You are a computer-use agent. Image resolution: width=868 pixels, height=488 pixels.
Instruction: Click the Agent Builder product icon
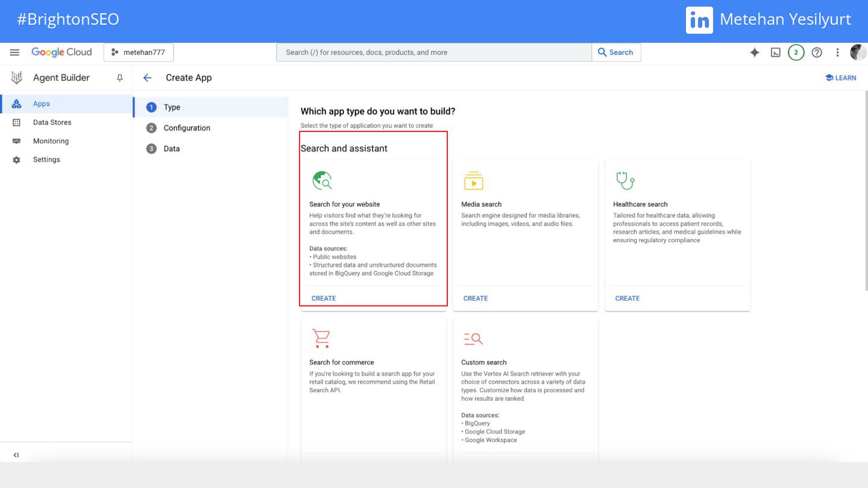click(x=17, y=78)
